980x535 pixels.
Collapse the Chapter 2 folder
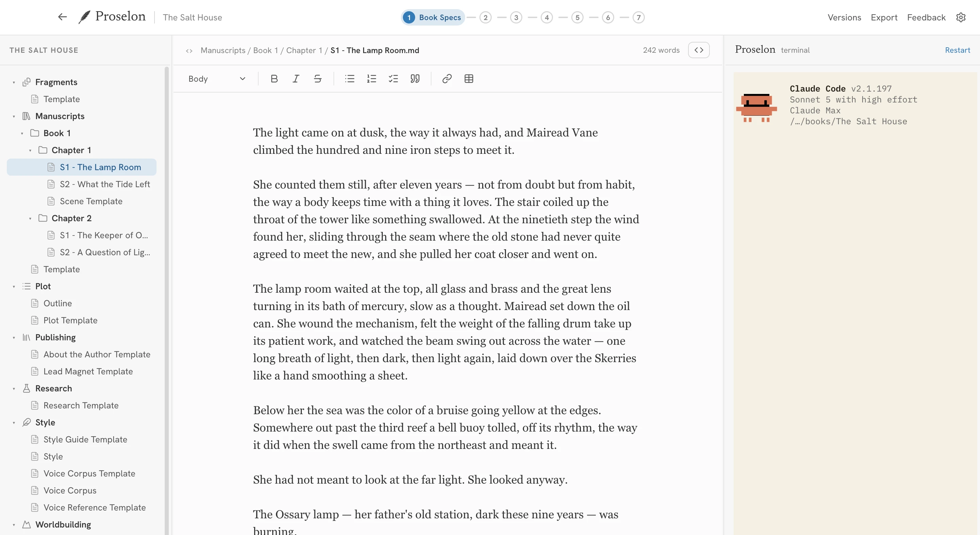[x=30, y=218]
